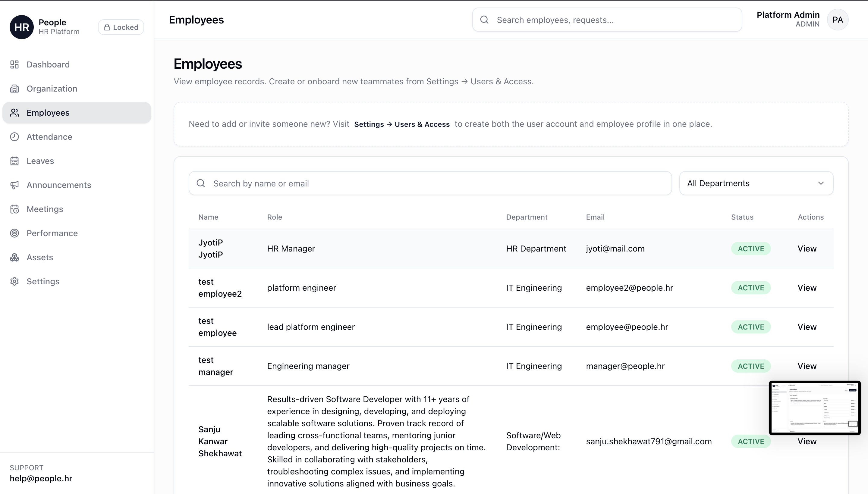Focus the global Search employees, requests field

tap(607, 20)
